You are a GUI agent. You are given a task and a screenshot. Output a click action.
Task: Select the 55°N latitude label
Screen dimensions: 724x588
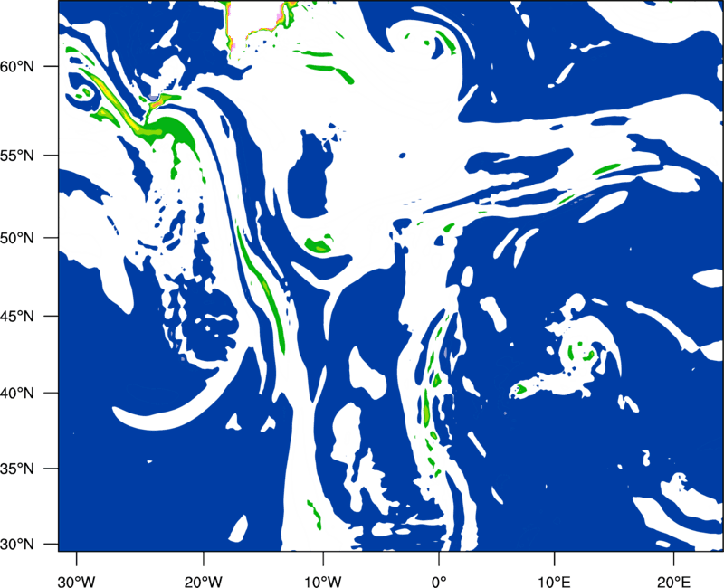tap(17, 155)
